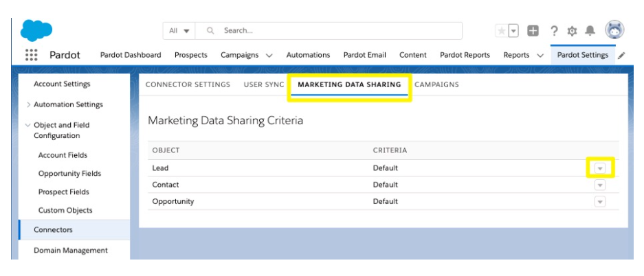The height and width of the screenshot is (276, 644).
Task: Select the Marketing Data Sharing subtab
Action: coord(350,84)
